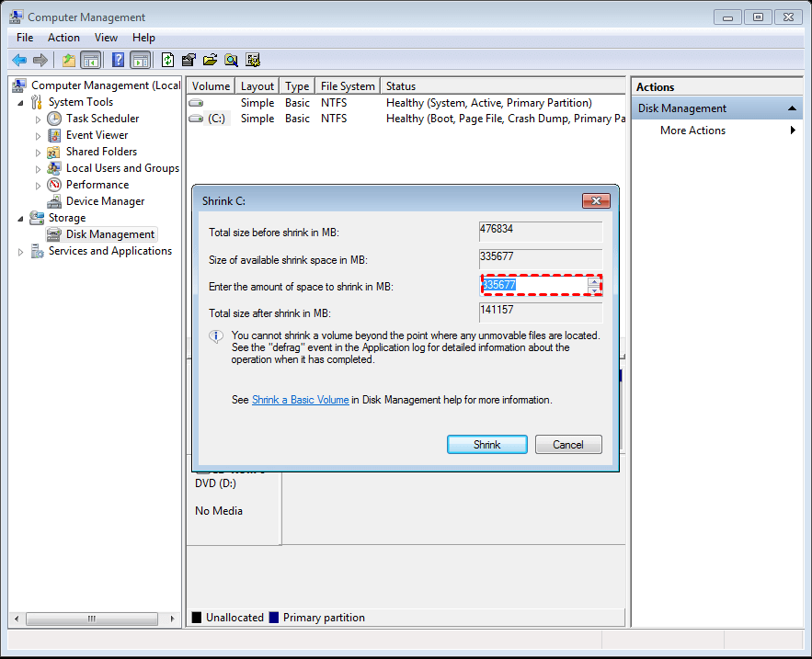Click the DVD (D:) drive label
Screen dimensions: 812x659
[215, 483]
